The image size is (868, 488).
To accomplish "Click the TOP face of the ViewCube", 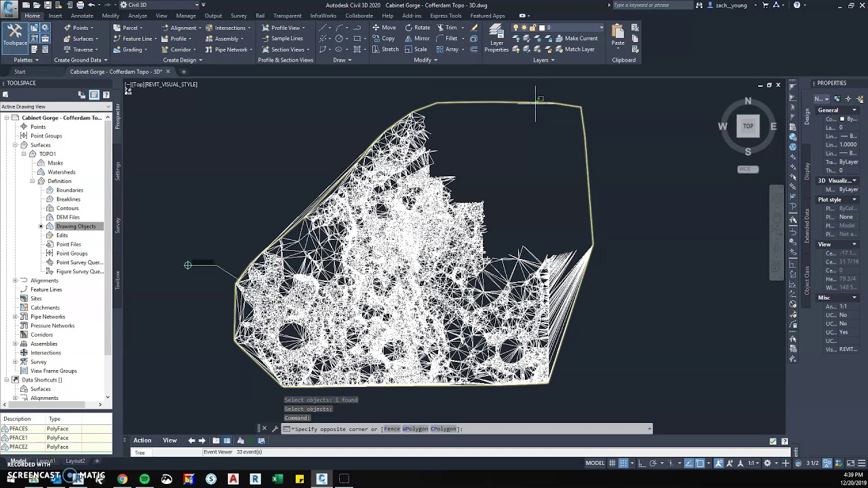I will [x=748, y=126].
